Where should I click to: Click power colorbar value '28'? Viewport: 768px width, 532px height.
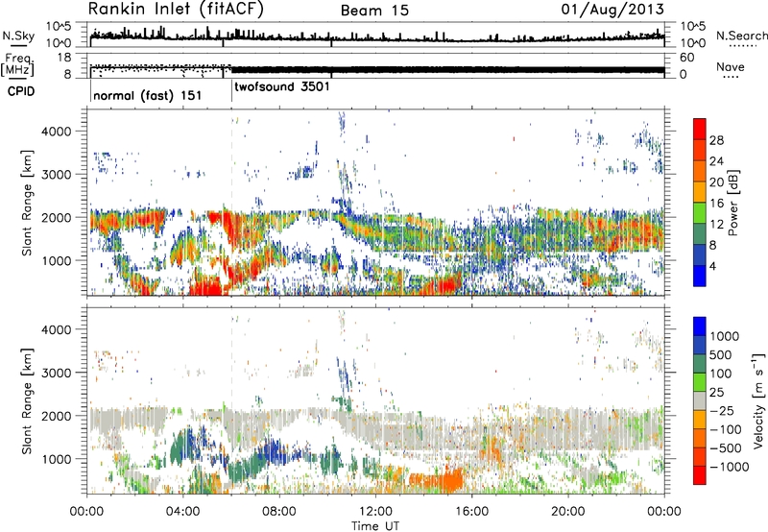(716, 140)
